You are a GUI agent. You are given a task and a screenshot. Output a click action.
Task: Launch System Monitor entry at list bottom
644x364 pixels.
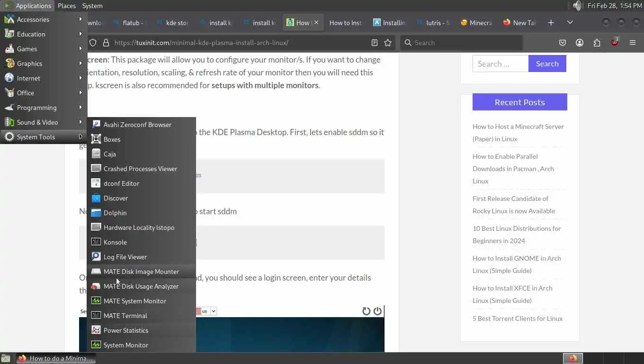pyautogui.click(x=141, y=345)
